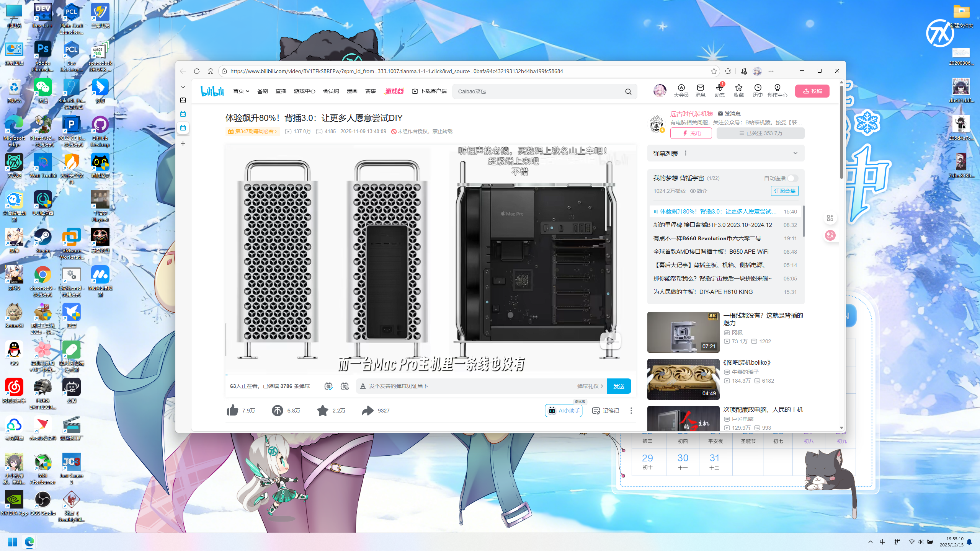This screenshot has height=551, width=980.
Task: Toggle danmaku display on/off icon
Action: pos(328,386)
